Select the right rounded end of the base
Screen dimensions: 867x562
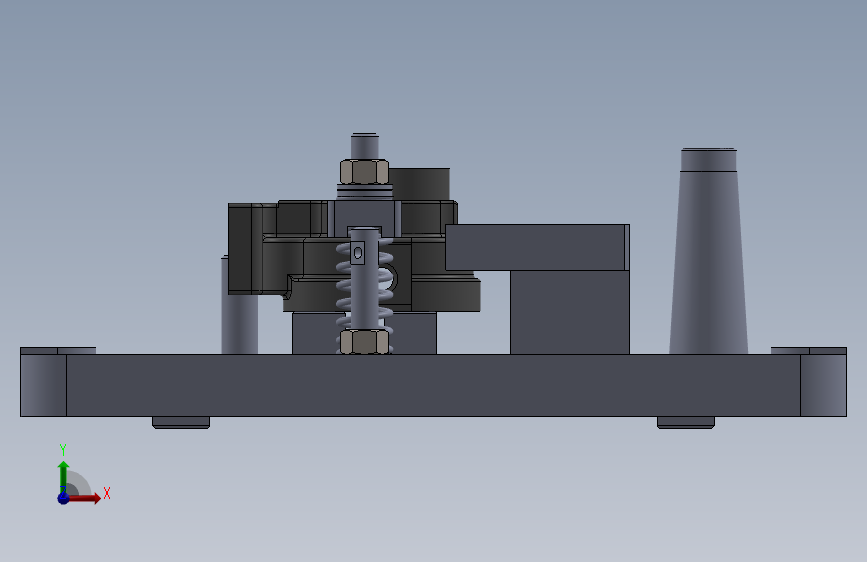(x=823, y=385)
